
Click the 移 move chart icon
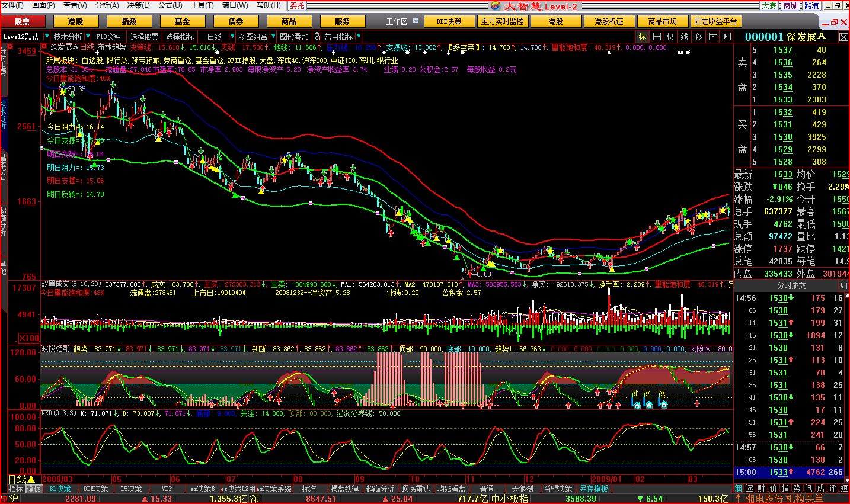699,37
